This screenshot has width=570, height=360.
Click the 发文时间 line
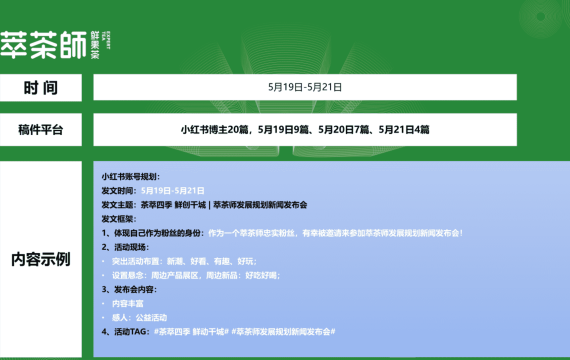pyautogui.click(x=153, y=191)
